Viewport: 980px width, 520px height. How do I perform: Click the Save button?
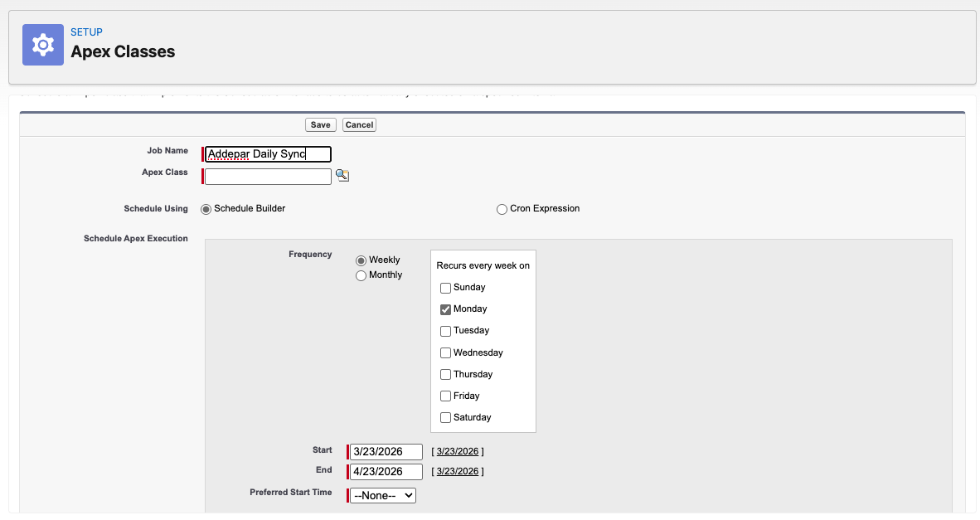[321, 125]
